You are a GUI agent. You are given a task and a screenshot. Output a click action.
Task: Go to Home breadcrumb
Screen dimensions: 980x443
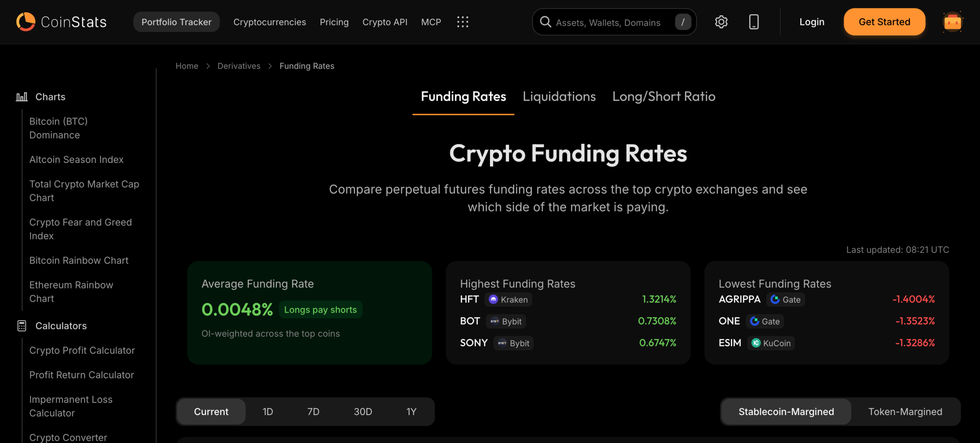click(187, 66)
